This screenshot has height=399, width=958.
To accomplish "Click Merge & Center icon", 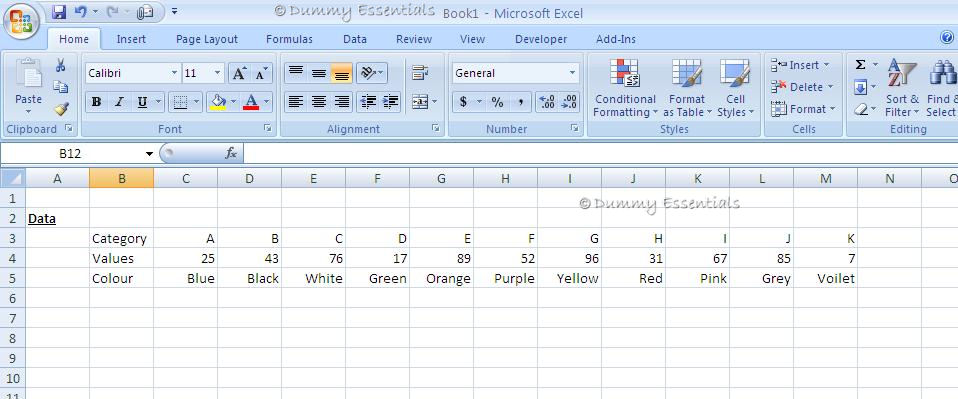I will [x=420, y=102].
